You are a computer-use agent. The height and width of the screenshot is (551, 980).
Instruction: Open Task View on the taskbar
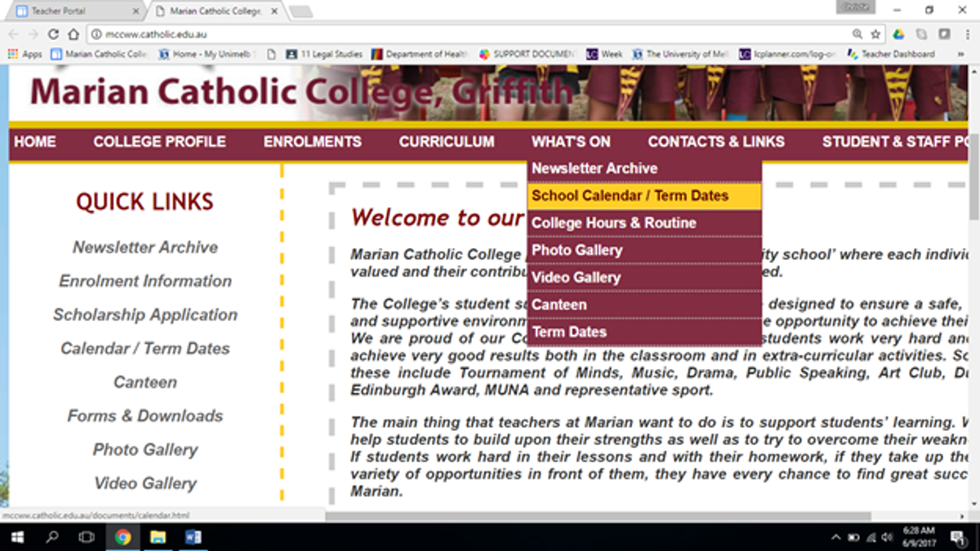pyautogui.click(x=87, y=537)
